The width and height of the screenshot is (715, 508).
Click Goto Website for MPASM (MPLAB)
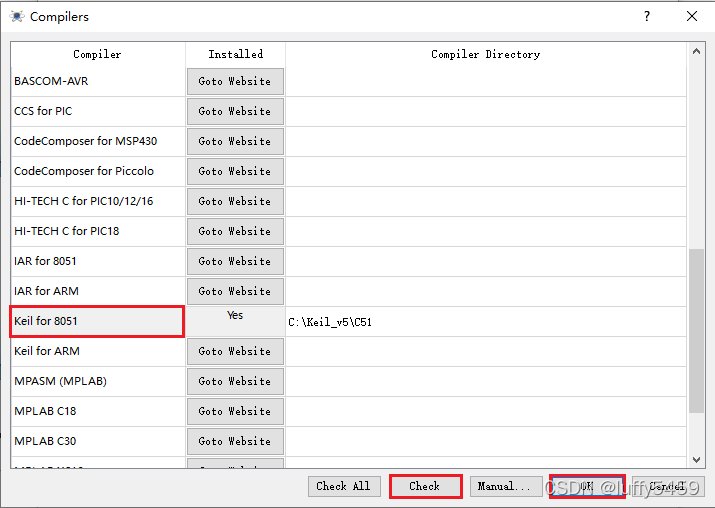coord(235,382)
